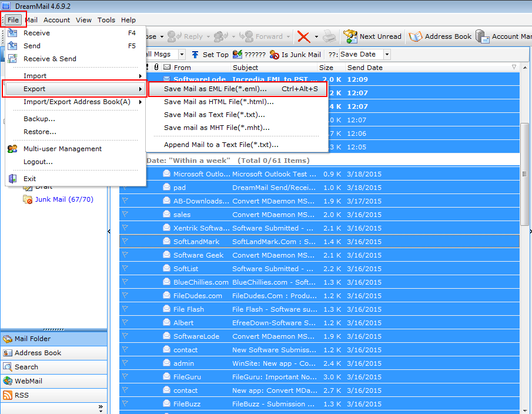Click the Receive mail icon in File menu
Image resolution: width=532 pixels, height=414 pixels.
coord(12,33)
